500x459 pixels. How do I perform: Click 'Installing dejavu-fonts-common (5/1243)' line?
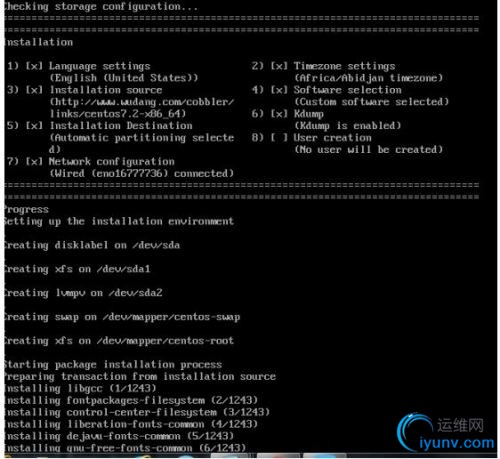[x=119, y=437]
